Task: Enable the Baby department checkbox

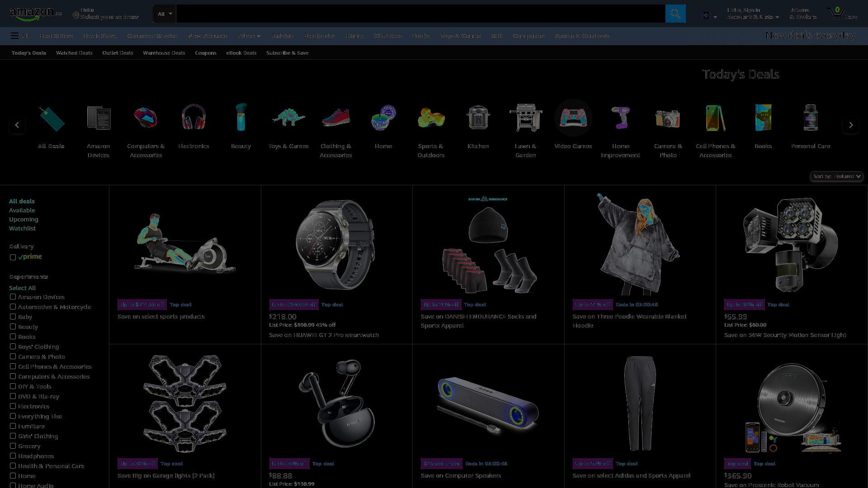Action: coord(13,317)
